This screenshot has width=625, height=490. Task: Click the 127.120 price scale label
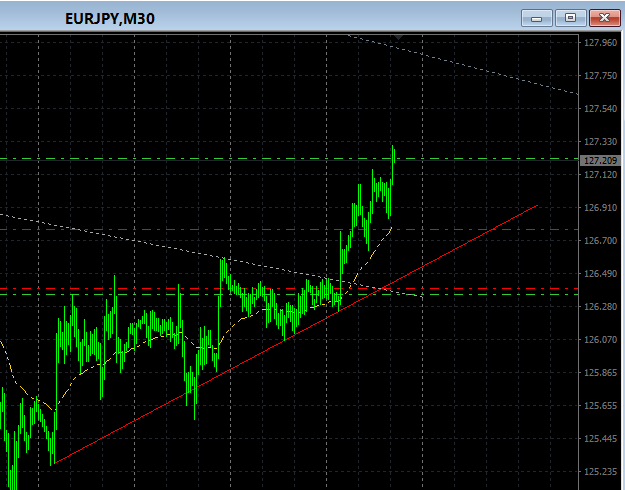click(x=600, y=175)
